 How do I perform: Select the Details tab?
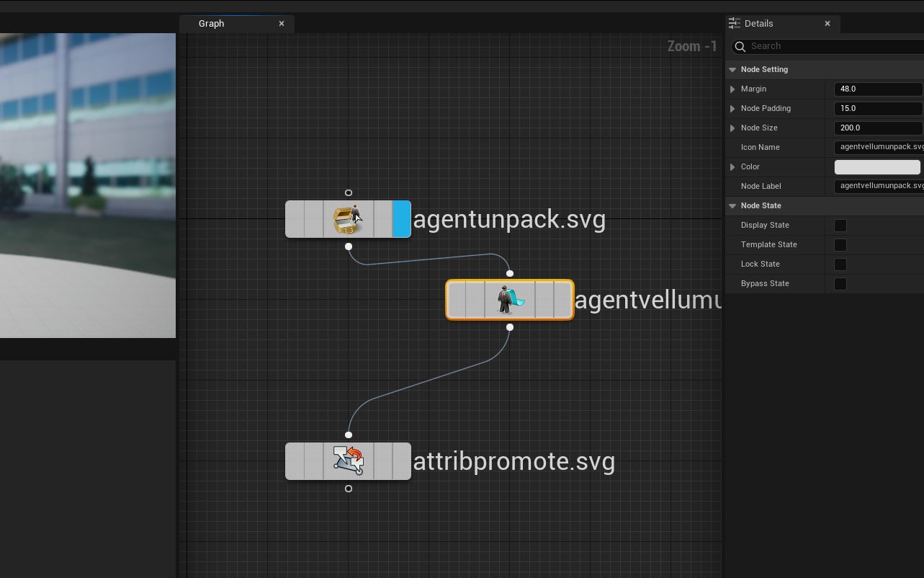click(759, 24)
